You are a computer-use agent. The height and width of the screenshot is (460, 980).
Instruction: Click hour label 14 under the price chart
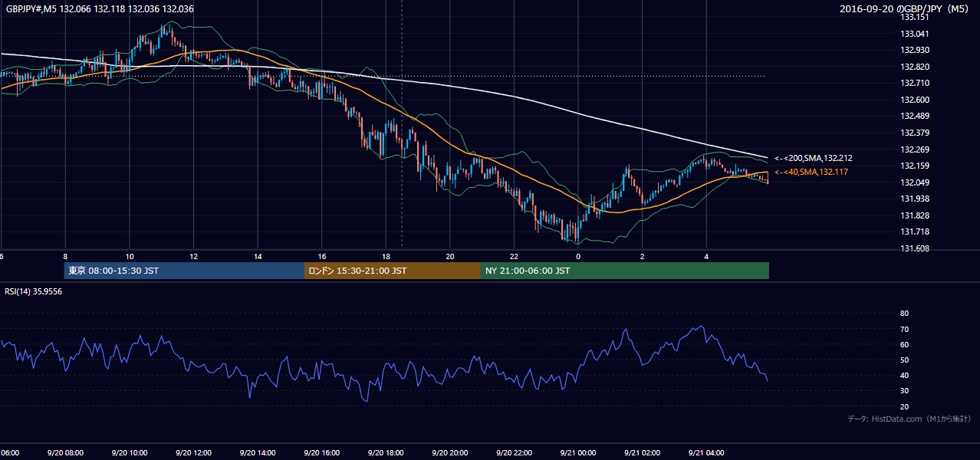tap(258, 257)
